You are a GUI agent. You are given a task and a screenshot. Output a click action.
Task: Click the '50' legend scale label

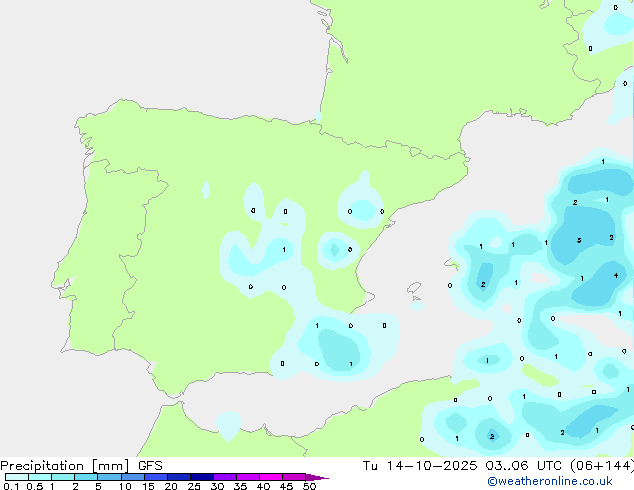[309, 486]
